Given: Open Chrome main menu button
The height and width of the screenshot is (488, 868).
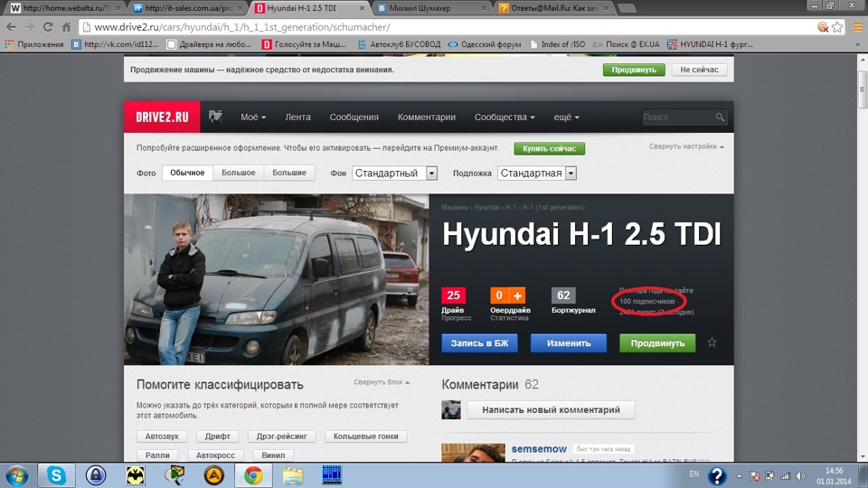Looking at the screenshot, I should click(x=857, y=27).
